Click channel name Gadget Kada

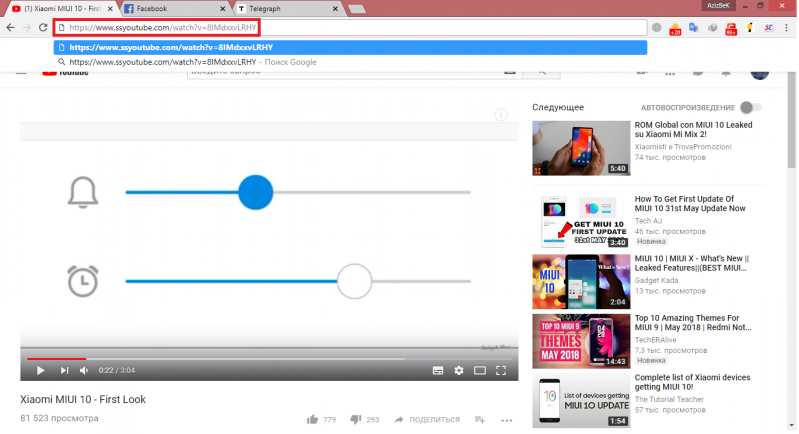[656, 280]
